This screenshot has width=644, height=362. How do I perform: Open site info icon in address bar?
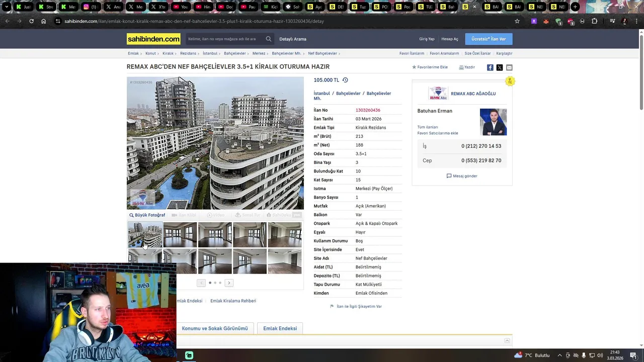[x=58, y=21]
